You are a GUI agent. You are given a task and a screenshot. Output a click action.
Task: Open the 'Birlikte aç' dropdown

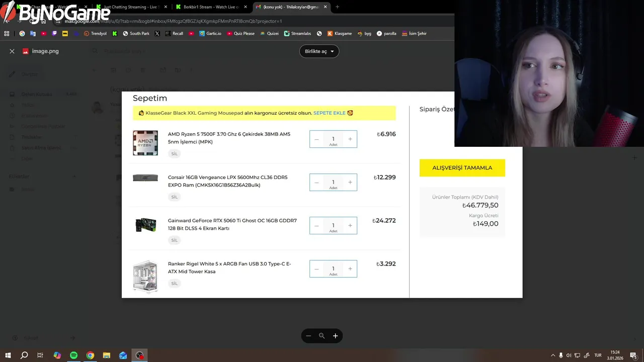pos(319,51)
